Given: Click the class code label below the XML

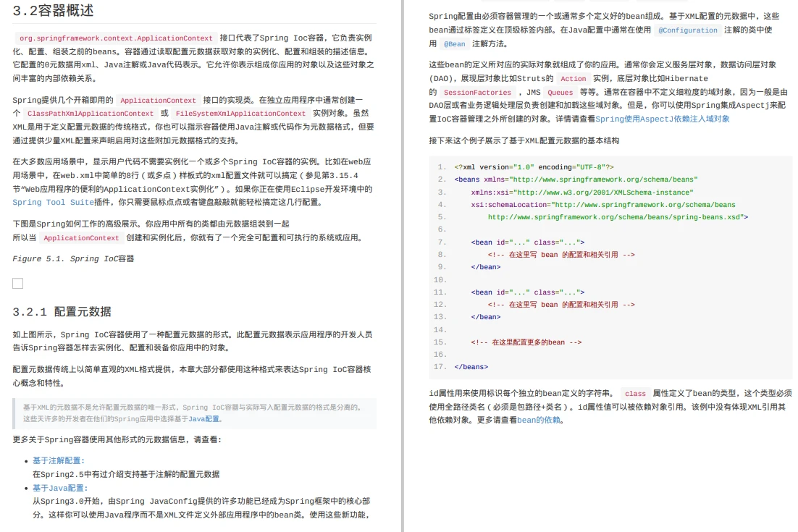Looking at the screenshot, I should [635, 394].
